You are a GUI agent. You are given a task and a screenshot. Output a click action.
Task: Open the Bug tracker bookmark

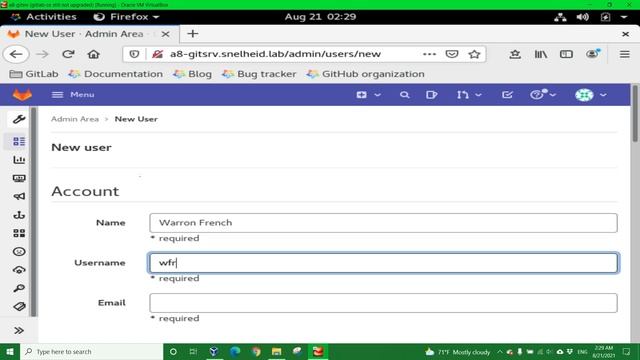259,74
